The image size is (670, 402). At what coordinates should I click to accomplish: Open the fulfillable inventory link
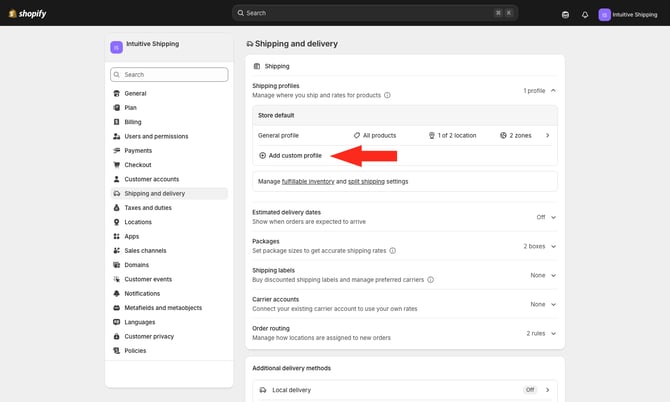click(x=308, y=182)
